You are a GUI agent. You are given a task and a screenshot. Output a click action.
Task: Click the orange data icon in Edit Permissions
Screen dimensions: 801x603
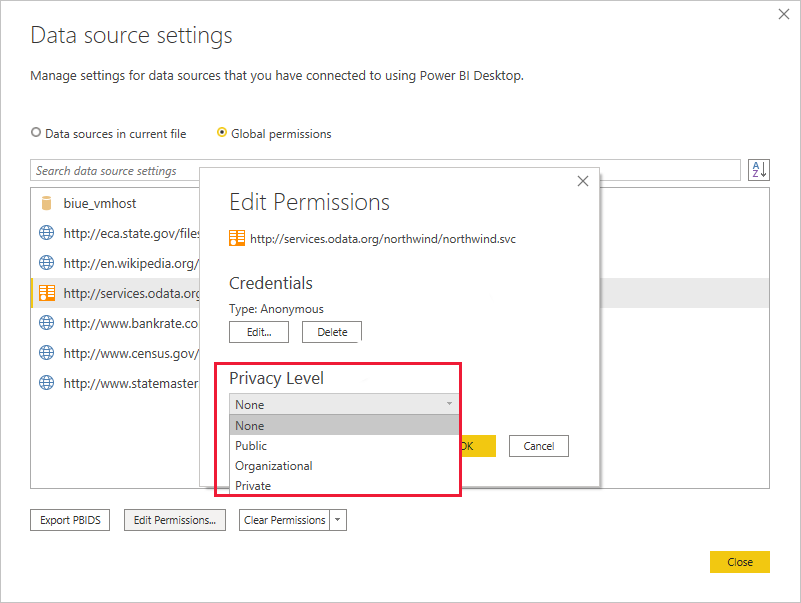(x=237, y=239)
